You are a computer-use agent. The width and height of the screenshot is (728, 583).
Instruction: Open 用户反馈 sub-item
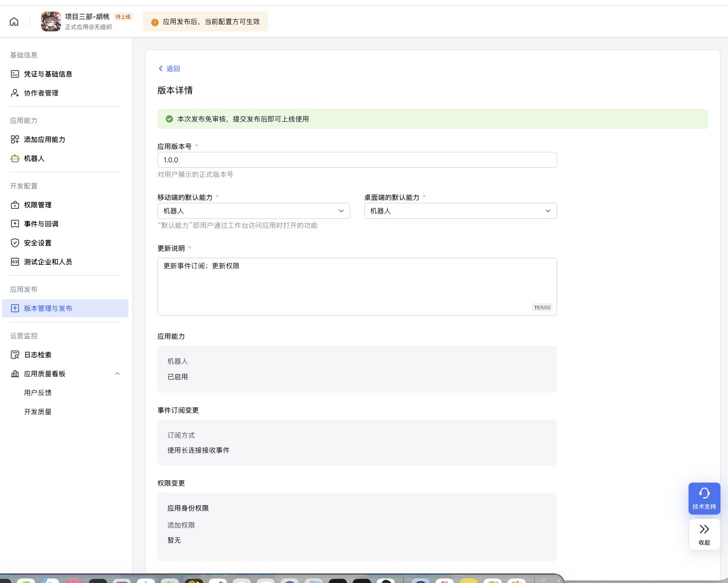tap(38, 393)
